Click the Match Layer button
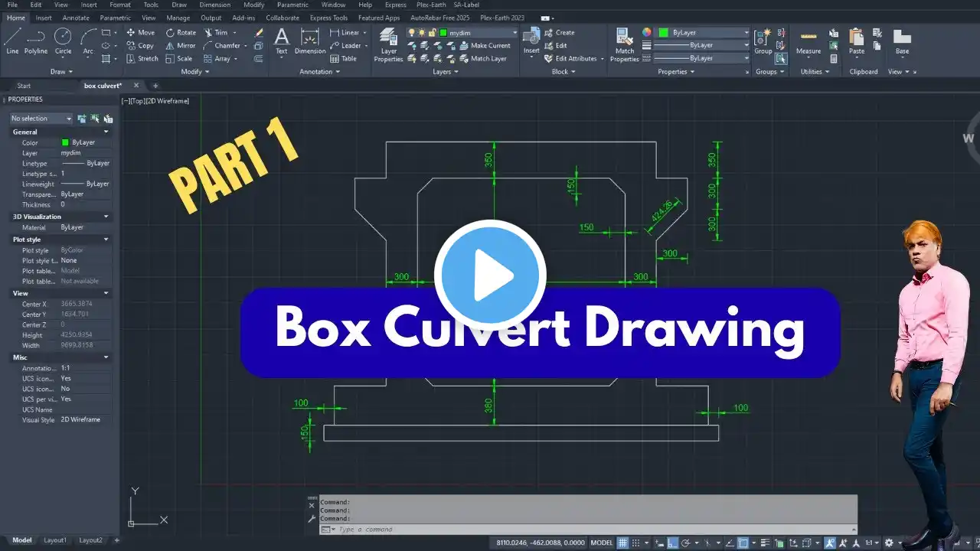The height and width of the screenshot is (551, 980). pos(482,58)
